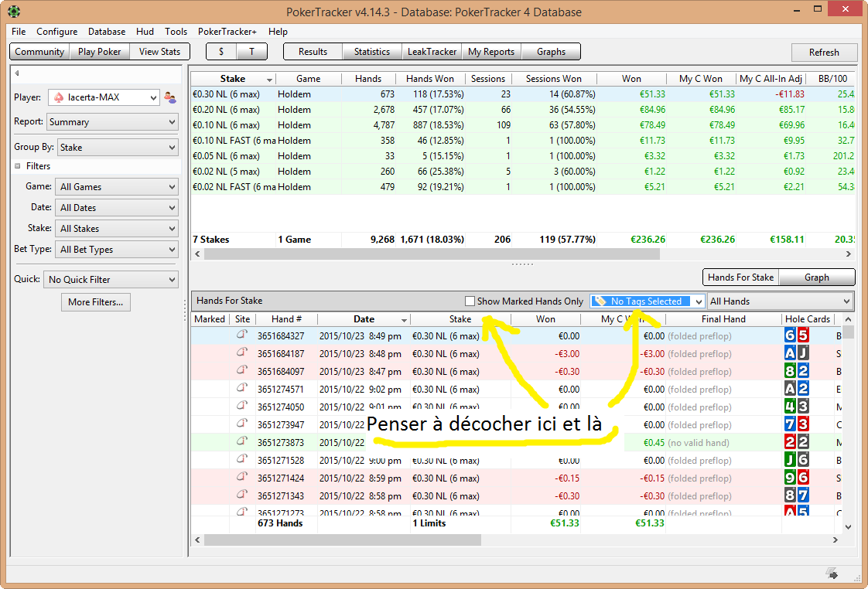Click the 4-3 hole cards of hand 3651274050

tap(797, 407)
